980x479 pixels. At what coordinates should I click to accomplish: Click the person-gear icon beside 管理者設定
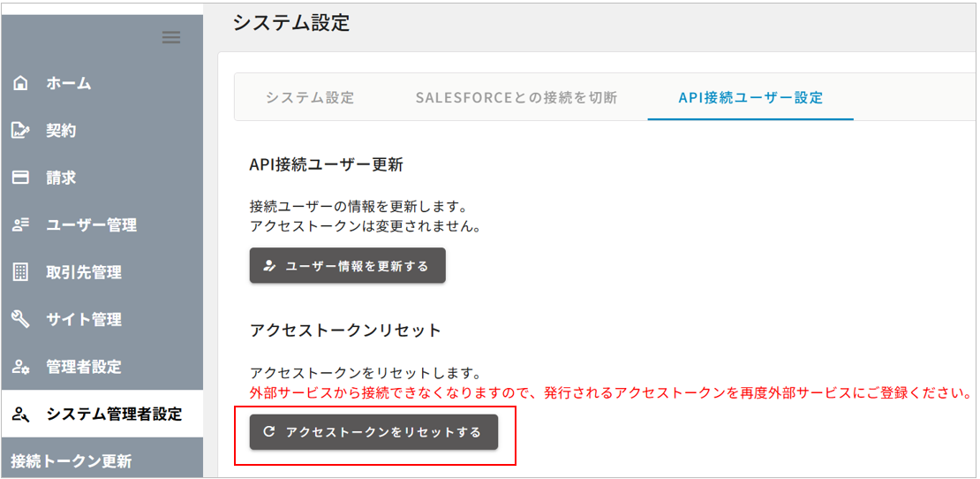[21, 367]
